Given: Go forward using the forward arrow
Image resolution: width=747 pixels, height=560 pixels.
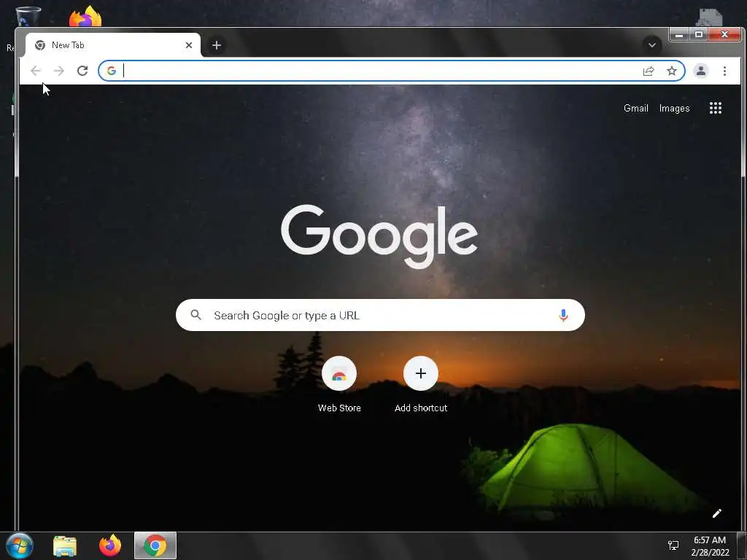Looking at the screenshot, I should [59, 71].
